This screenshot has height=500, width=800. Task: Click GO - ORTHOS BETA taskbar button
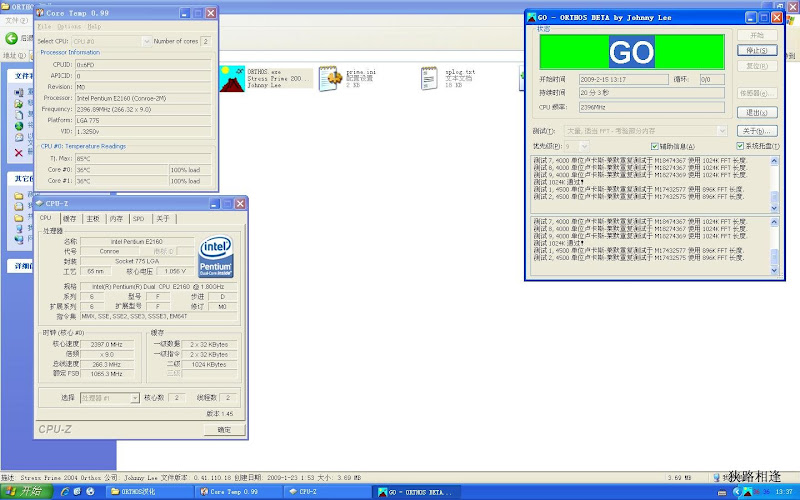pos(416,492)
